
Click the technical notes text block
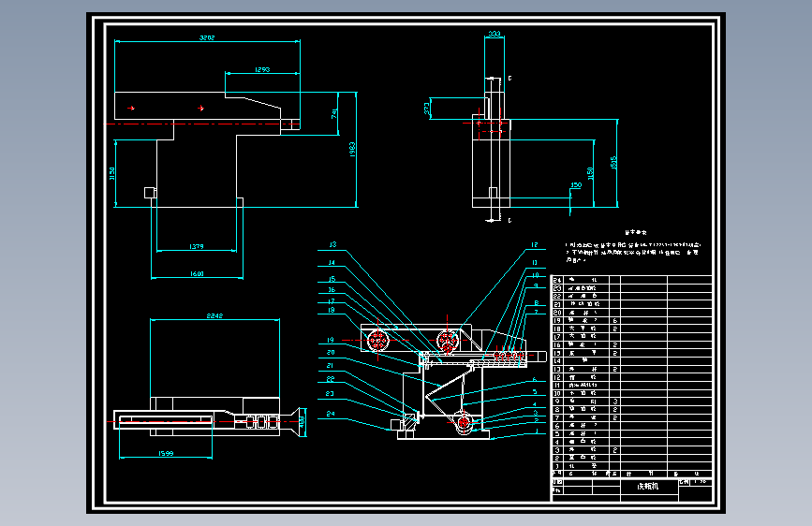point(633,247)
